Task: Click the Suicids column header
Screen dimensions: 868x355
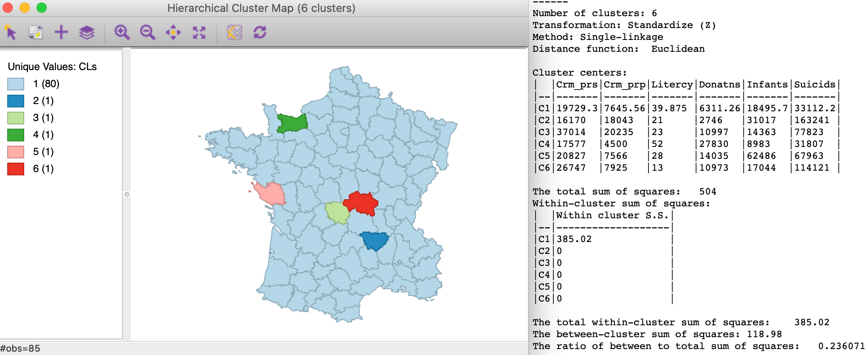Action: click(x=814, y=85)
